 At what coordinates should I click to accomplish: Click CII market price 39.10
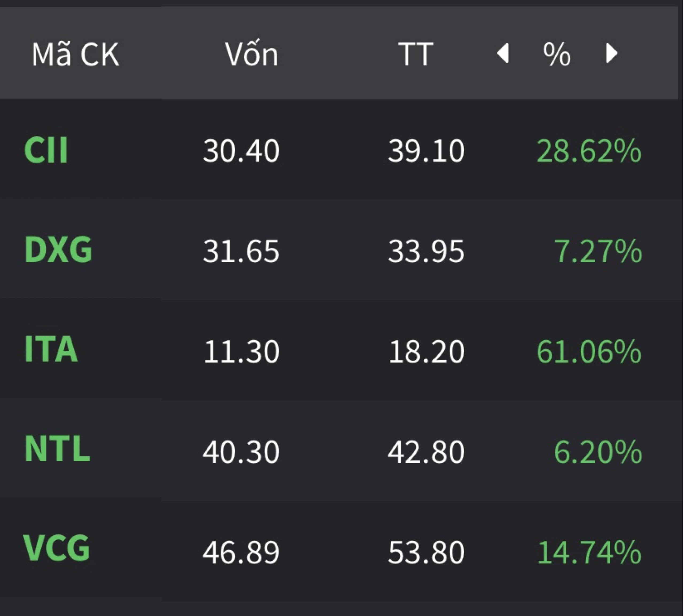tap(426, 151)
